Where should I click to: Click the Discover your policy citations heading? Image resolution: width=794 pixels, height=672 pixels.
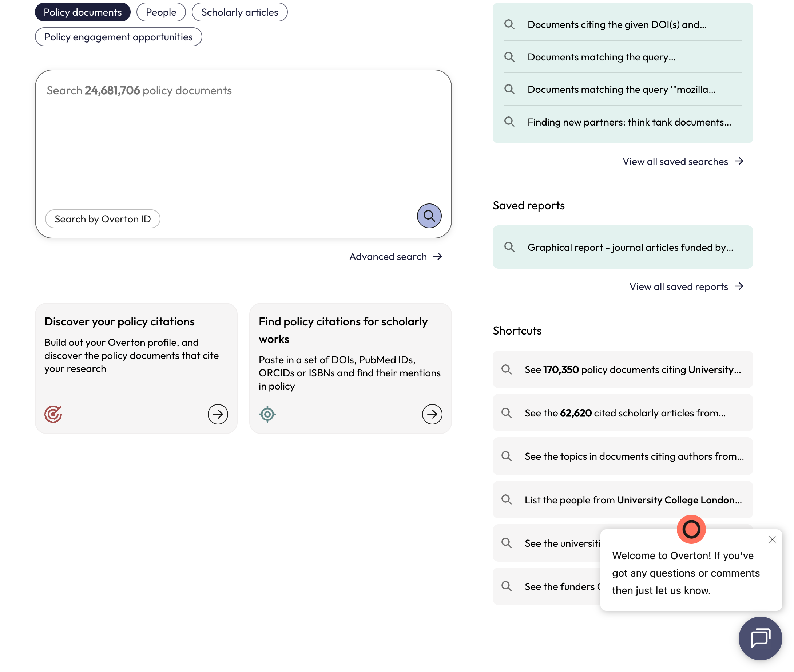tap(119, 322)
